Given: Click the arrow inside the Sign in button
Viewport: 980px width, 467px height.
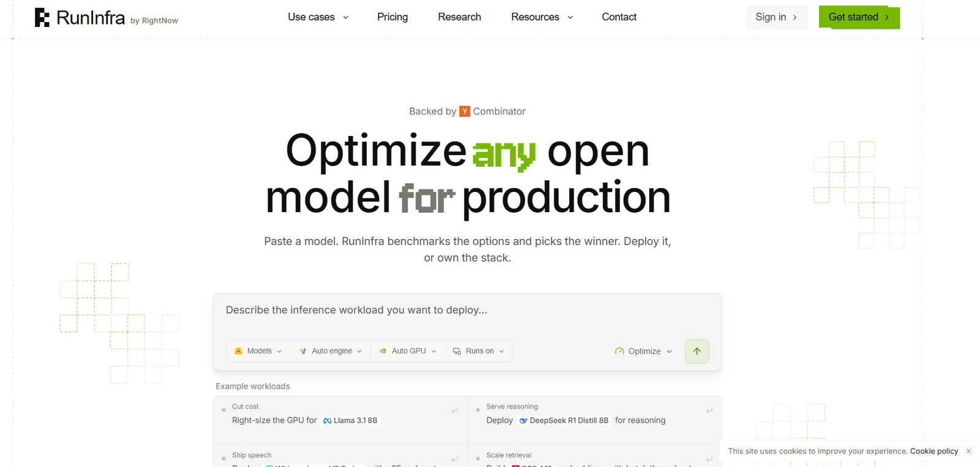Looking at the screenshot, I should click(794, 17).
